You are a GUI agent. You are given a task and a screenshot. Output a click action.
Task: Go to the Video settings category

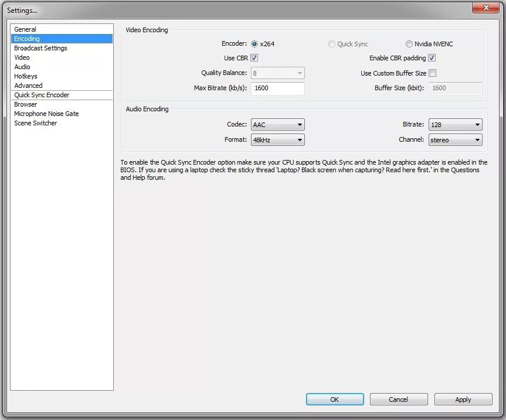62,57
